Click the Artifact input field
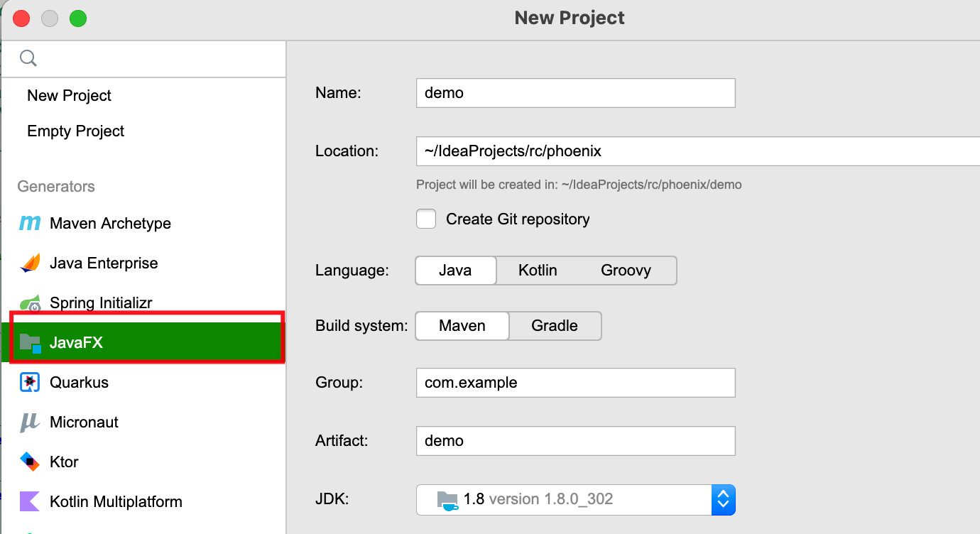Image resolution: width=980 pixels, height=534 pixels. pyautogui.click(x=576, y=441)
